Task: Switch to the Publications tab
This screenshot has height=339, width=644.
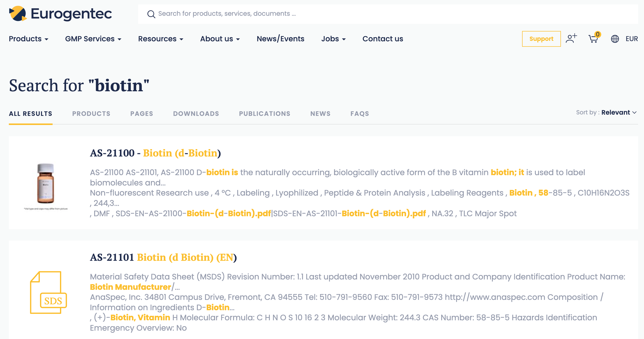Action: pos(264,114)
